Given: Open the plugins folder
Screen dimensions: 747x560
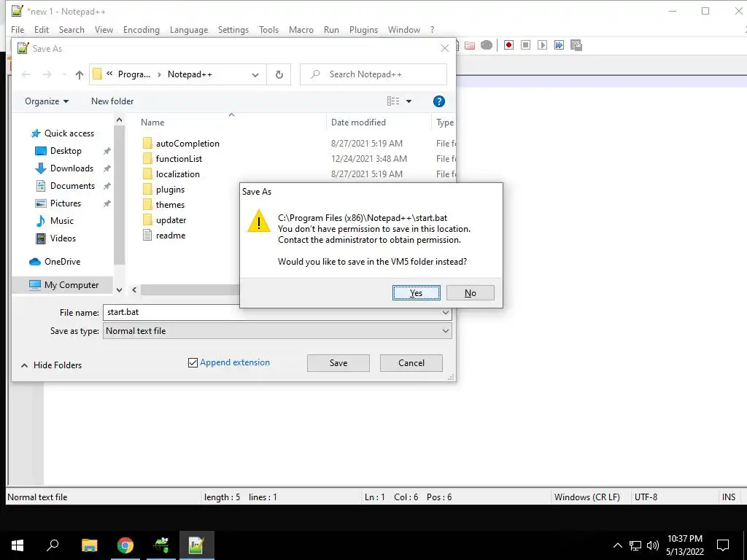Looking at the screenshot, I should 169,189.
